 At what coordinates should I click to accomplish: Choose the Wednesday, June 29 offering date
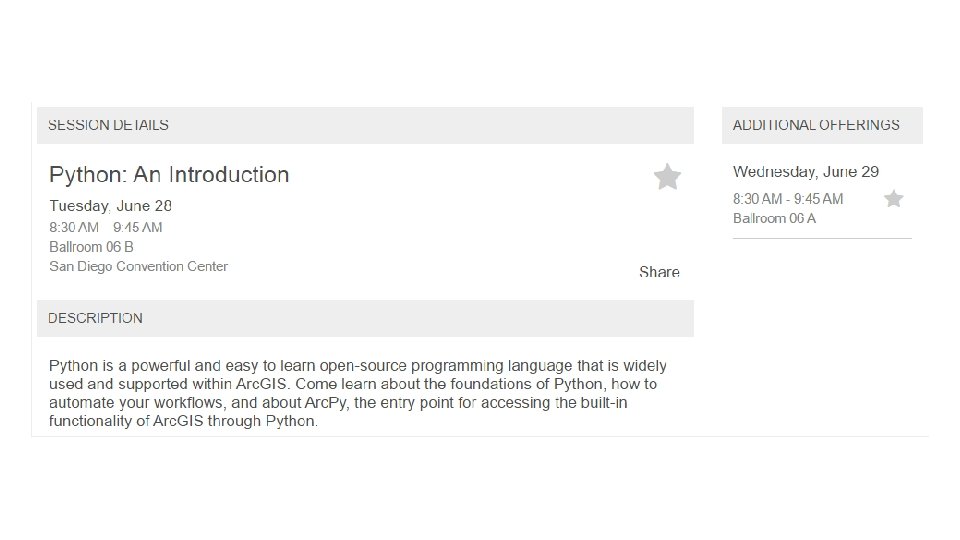805,172
